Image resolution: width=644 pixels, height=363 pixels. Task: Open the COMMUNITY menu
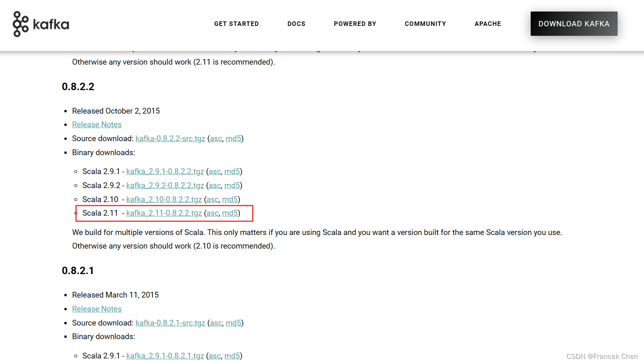[425, 24]
